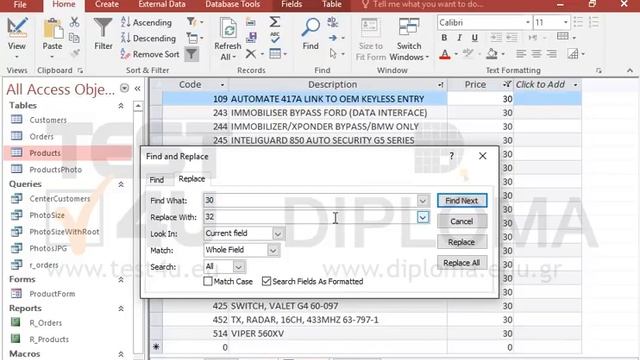Click the Replace icon in ribbon

pos(333,22)
